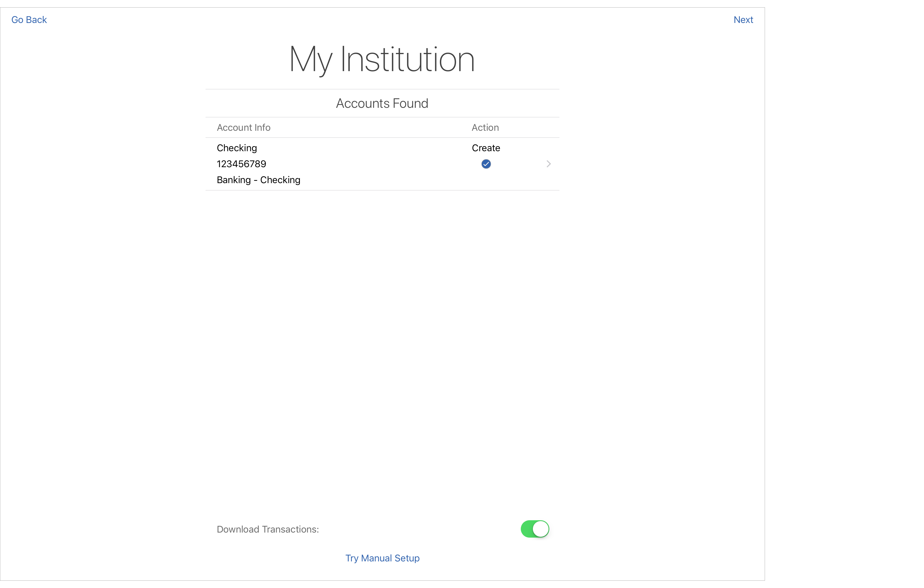Click the green toggle knob
Image resolution: width=924 pixels, height=588 pixels.
click(540, 529)
